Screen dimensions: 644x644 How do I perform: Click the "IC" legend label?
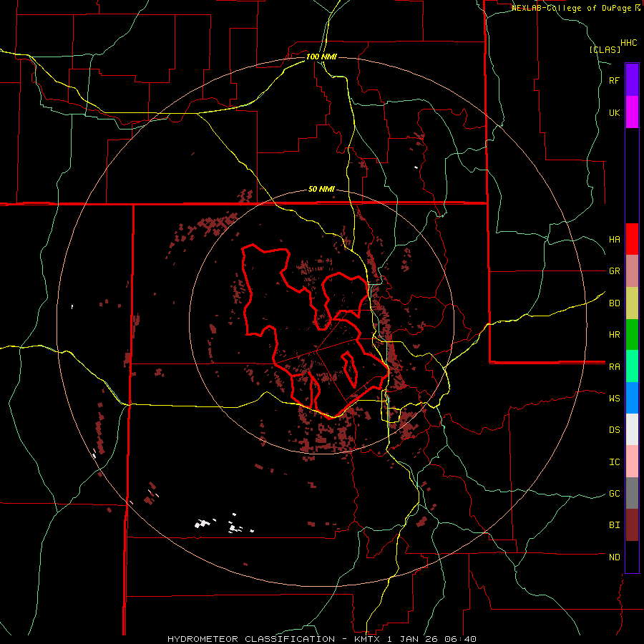(x=615, y=462)
